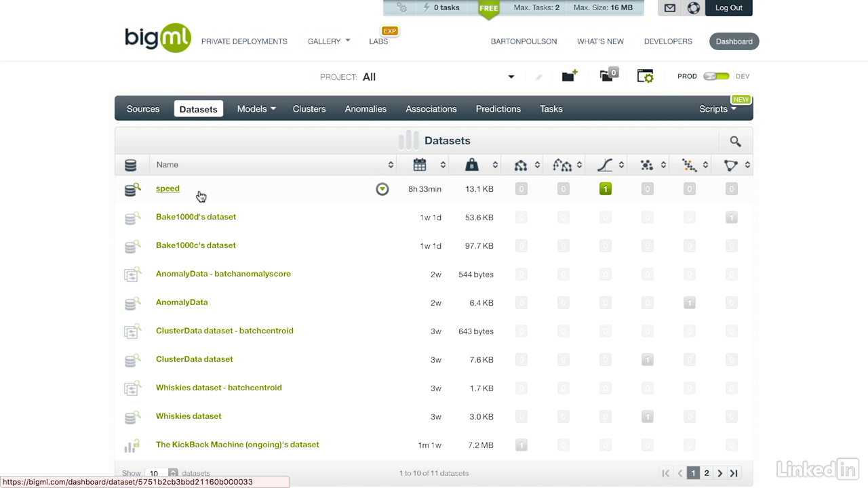
Task: Expand the PROJECT All dropdown
Action: (x=511, y=77)
